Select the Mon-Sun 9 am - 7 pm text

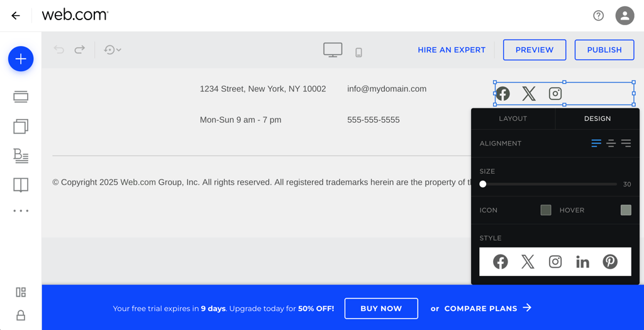(x=241, y=120)
